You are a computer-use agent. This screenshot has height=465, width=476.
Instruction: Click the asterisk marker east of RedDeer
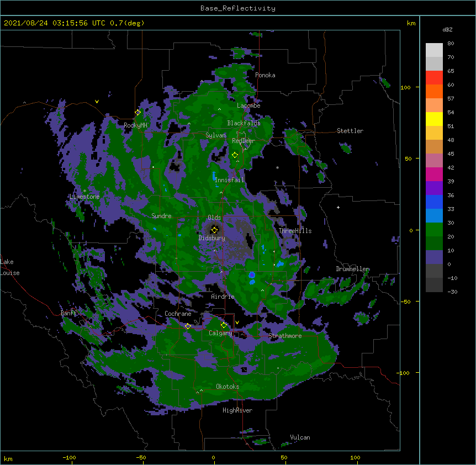pyautogui.click(x=277, y=167)
